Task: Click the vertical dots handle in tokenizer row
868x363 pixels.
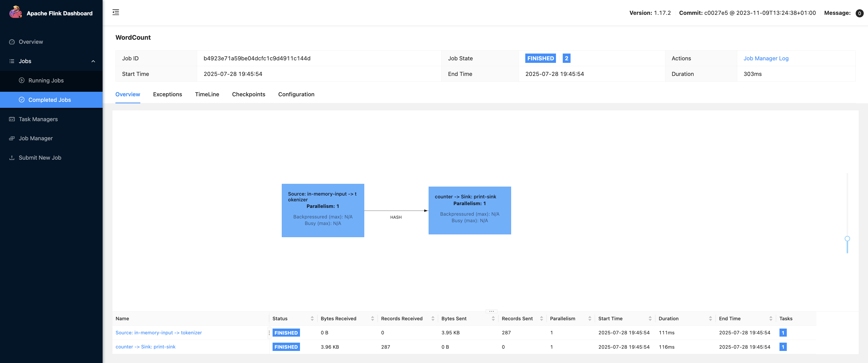Action: coord(269,333)
